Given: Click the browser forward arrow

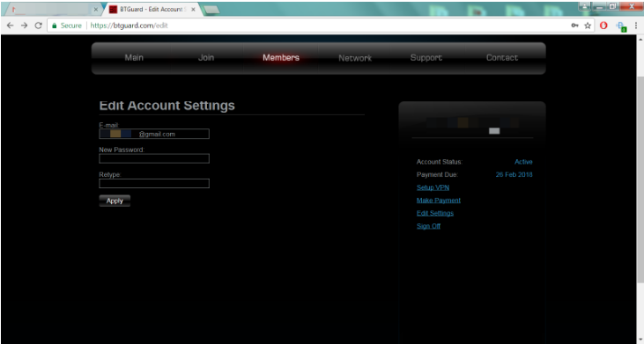Looking at the screenshot, I should [x=25, y=26].
